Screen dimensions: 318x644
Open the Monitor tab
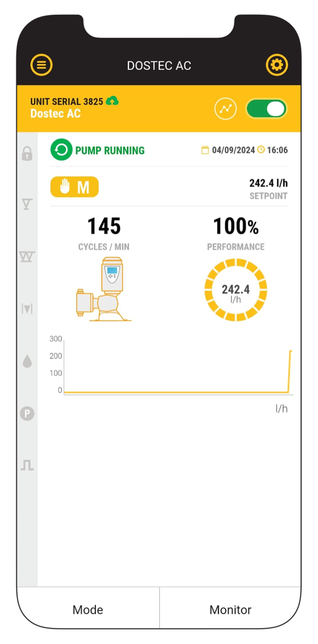230,609
